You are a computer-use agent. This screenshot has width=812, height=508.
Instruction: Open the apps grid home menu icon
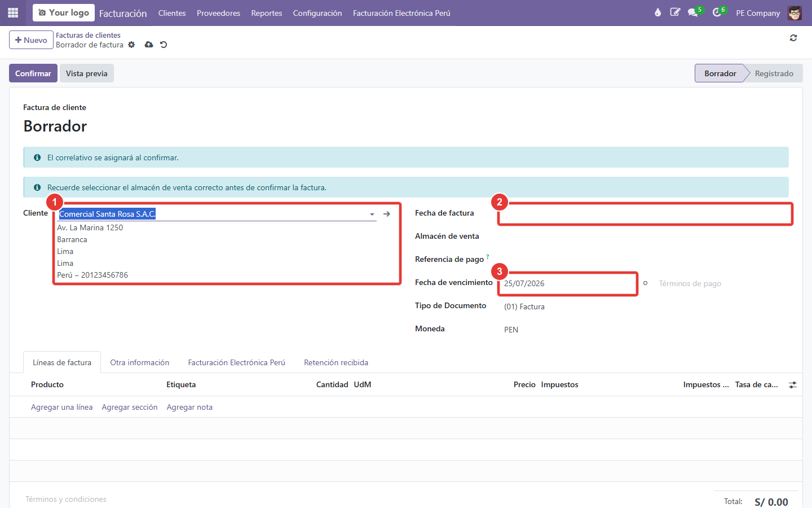tap(13, 12)
